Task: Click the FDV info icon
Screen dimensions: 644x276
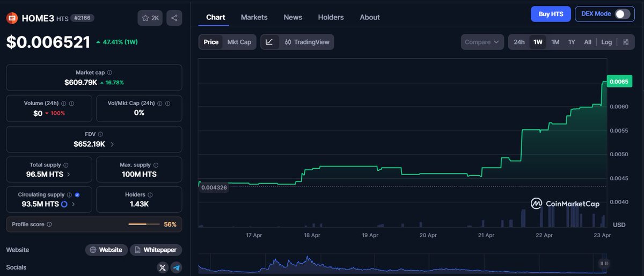Action: pyautogui.click(x=100, y=134)
